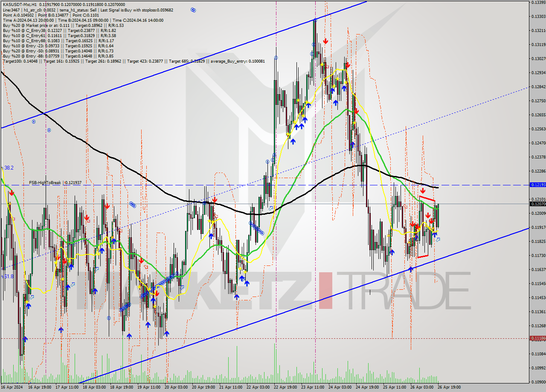Viewport: 546px width, 392px height.
Task: Click the 23 Apr 11:00 time label
Action: tap(312, 387)
